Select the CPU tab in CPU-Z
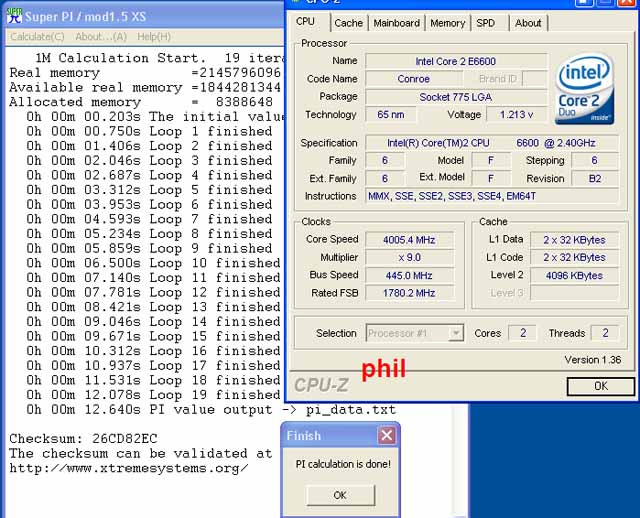 (x=305, y=22)
